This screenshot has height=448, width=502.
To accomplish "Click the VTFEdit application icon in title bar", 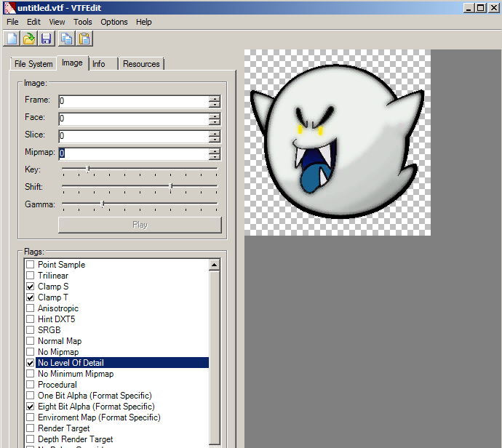I will tap(9, 8).
